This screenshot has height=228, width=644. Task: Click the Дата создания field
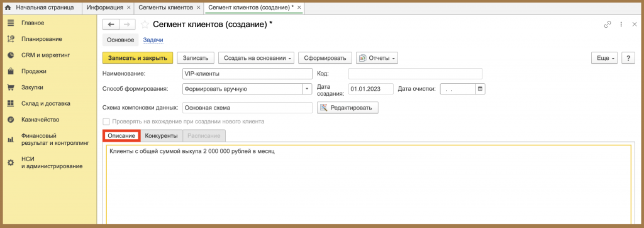[371, 88]
